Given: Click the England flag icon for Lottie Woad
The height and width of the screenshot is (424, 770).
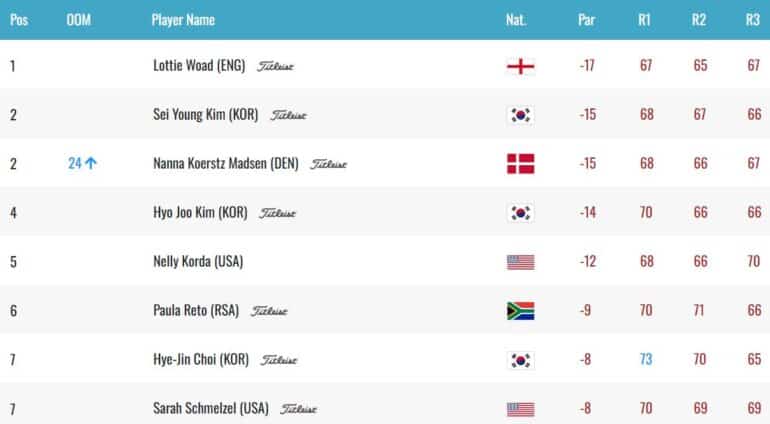Looking at the screenshot, I should tap(521, 66).
